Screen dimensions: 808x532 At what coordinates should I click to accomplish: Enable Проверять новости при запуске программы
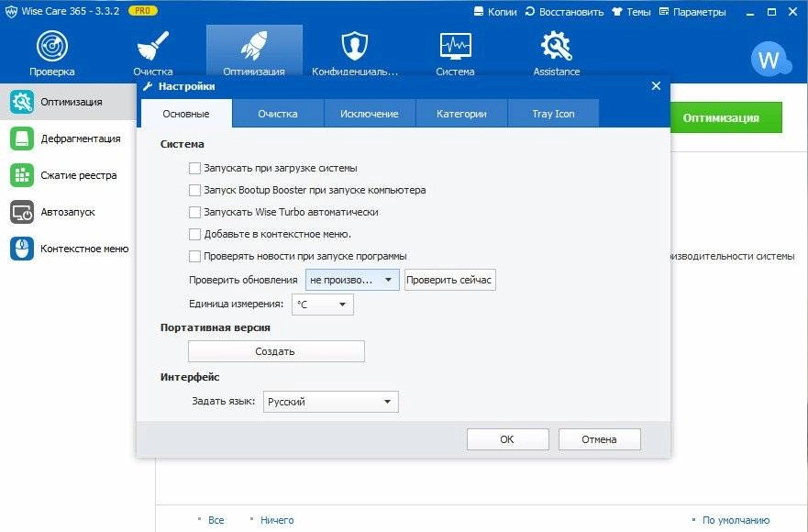[194, 256]
